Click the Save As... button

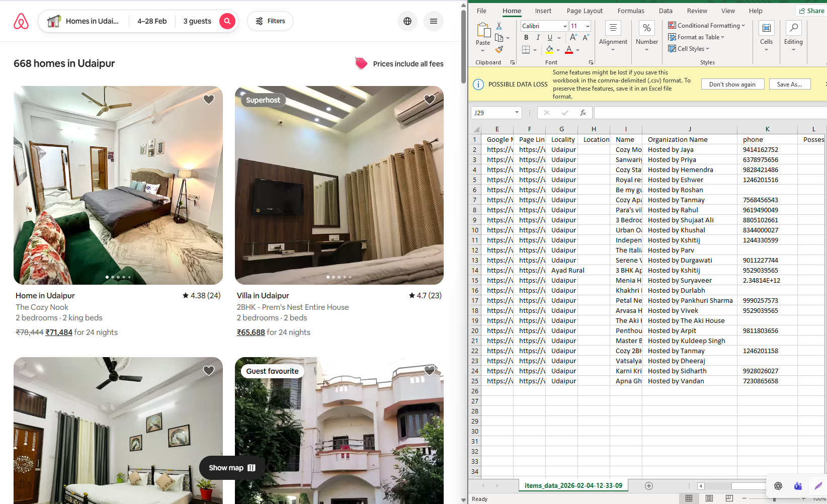[789, 85]
